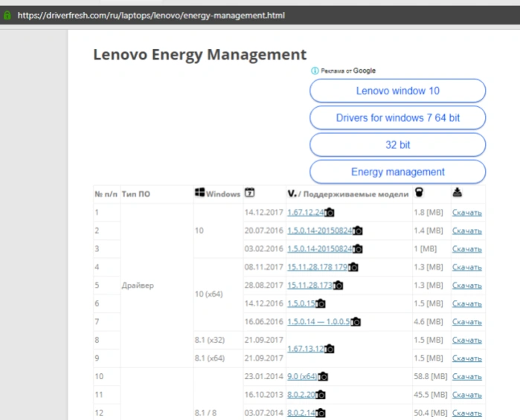520x420 pixels.
Task: Open version link 1.5.0.14 — 1.0.0.5
Action: point(318,322)
